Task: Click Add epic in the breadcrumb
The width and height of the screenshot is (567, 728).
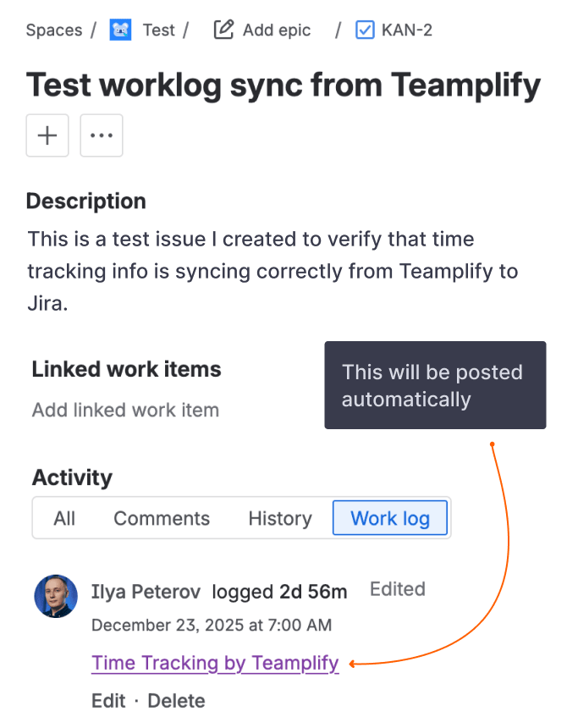Action: pyautogui.click(x=277, y=30)
